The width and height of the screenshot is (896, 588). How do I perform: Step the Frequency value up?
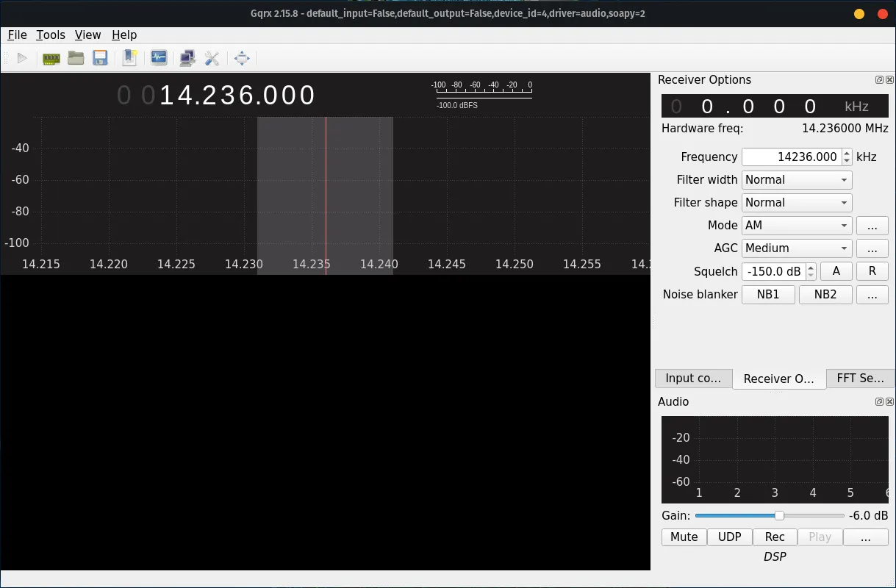point(847,153)
